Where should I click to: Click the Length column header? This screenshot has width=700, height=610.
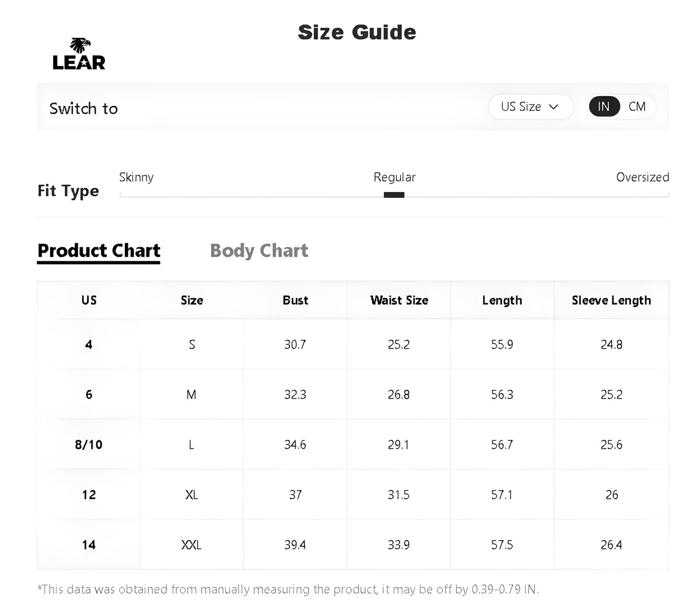coord(502,300)
